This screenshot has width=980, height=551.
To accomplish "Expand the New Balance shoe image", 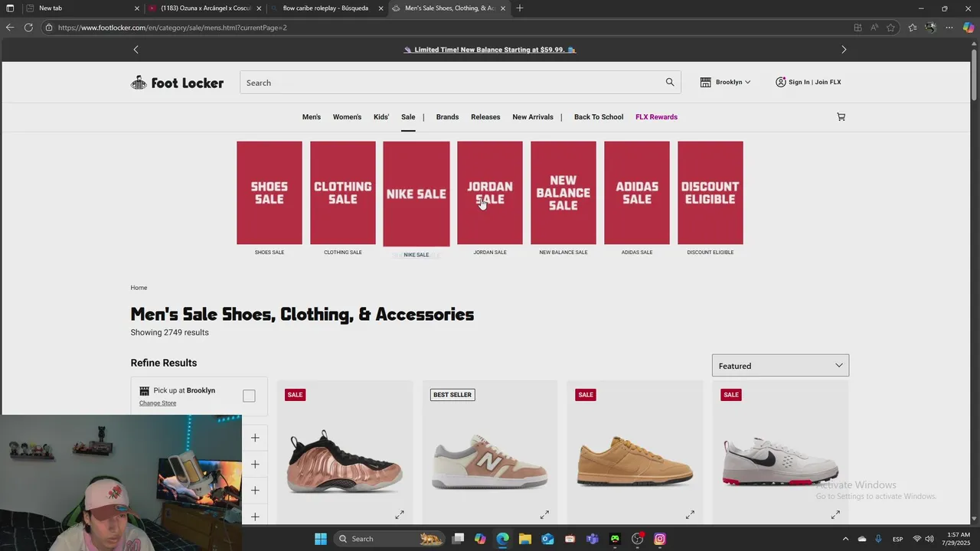I will coord(544,515).
